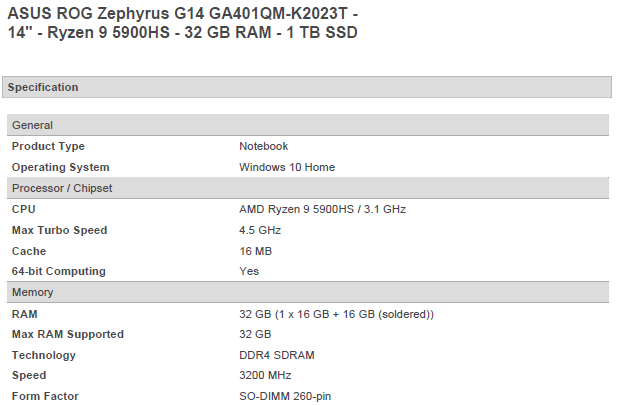The width and height of the screenshot is (617, 405).
Task: Select the 4.5 GHz value
Action: tap(260, 230)
